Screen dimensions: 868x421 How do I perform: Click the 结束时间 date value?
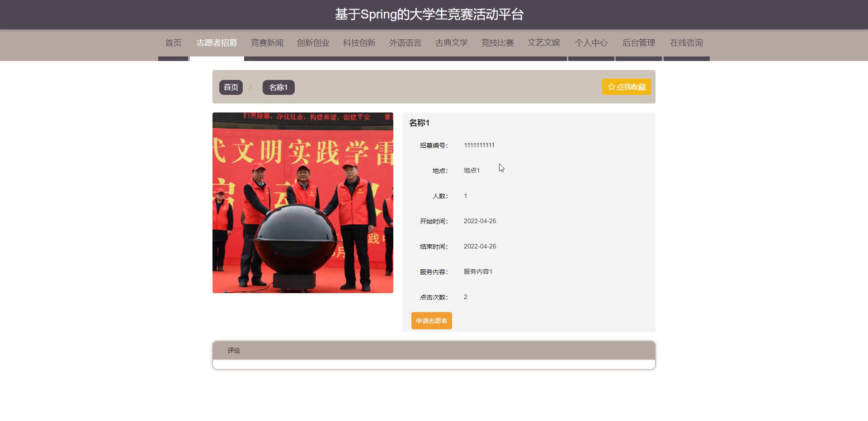click(480, 246)
